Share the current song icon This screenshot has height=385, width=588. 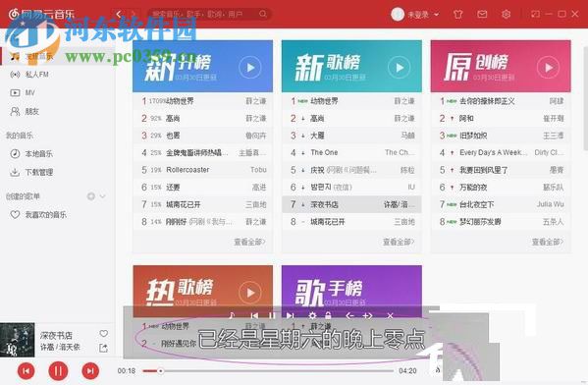point(103,349)
